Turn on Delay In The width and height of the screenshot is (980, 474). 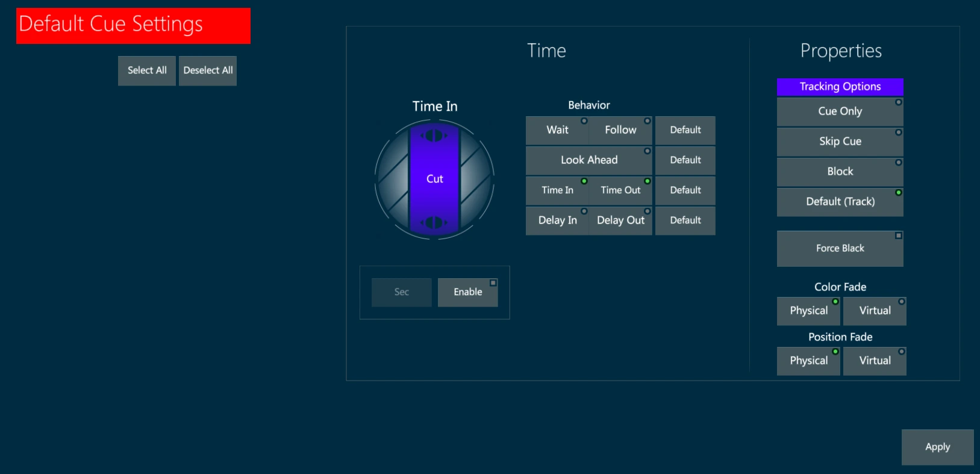pos(557,220)
